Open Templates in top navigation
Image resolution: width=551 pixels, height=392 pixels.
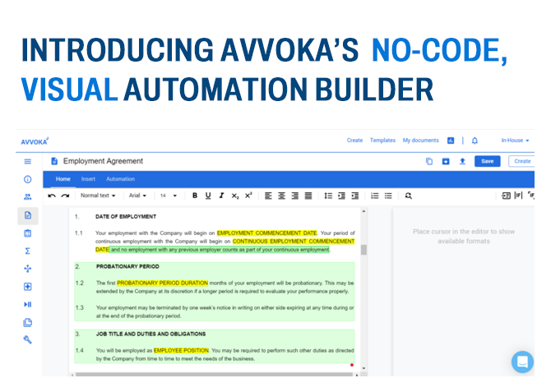click(382, 141)
